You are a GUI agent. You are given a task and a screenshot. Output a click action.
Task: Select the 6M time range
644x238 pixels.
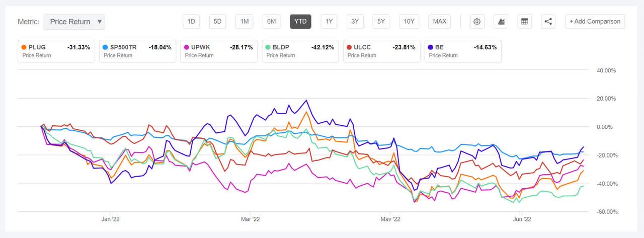271,22
